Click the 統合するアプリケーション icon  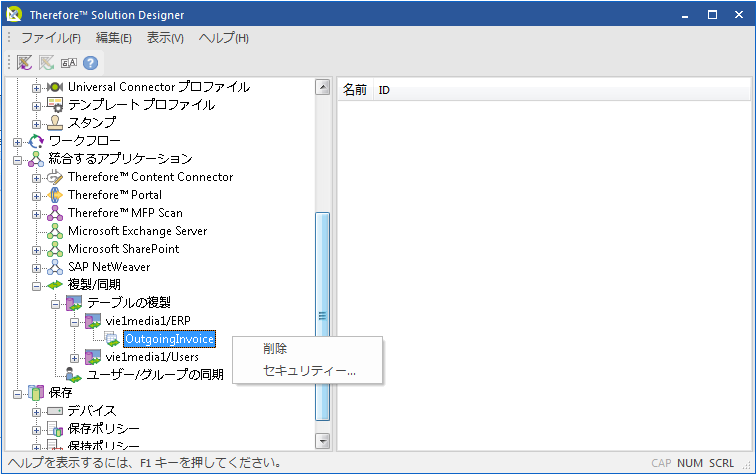click(x=36, y=159)
